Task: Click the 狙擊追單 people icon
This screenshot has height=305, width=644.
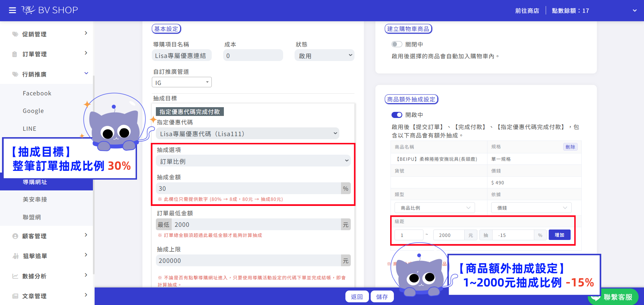Action: [15, 256]
